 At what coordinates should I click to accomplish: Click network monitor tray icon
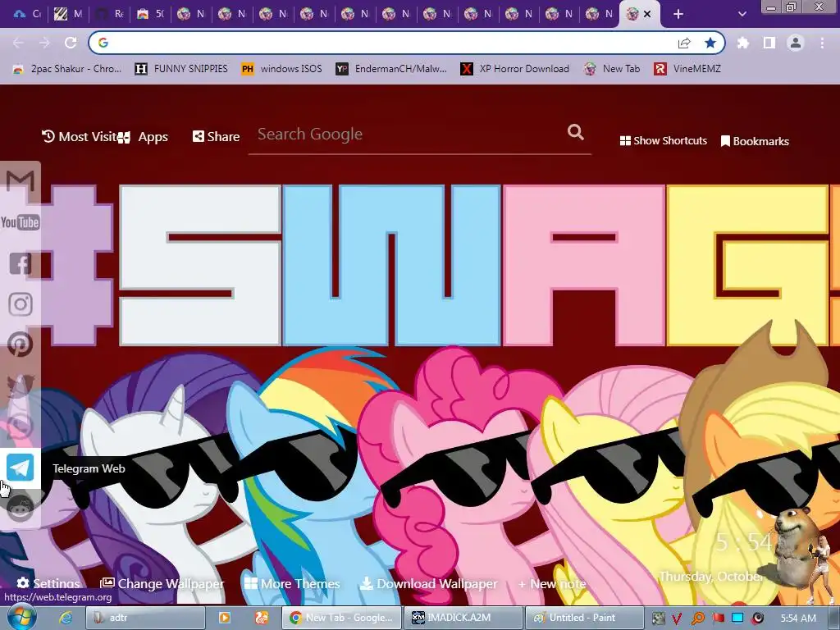737,619
